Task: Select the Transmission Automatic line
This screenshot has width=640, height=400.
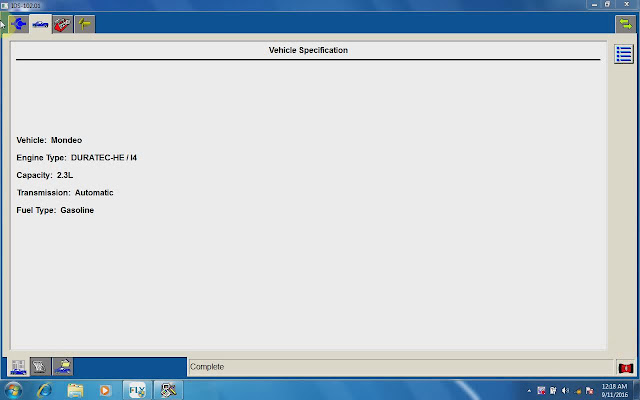Action: pos(65,193)
